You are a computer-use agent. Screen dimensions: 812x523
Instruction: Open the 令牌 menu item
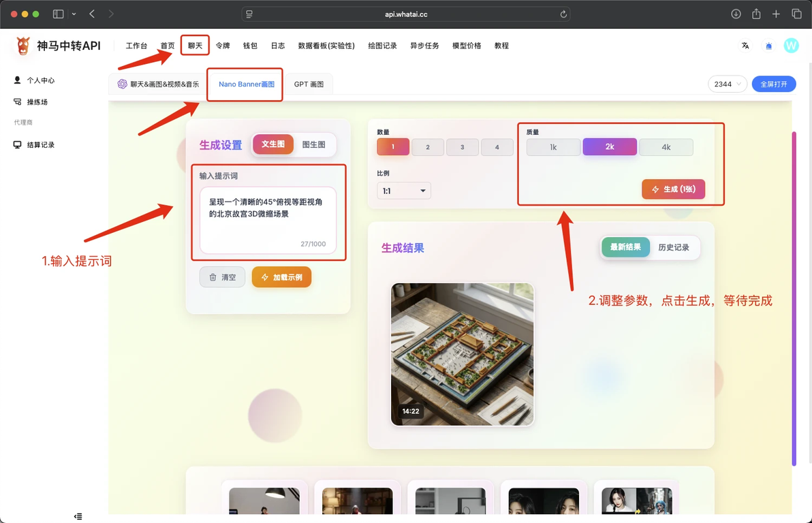point(223,46)
